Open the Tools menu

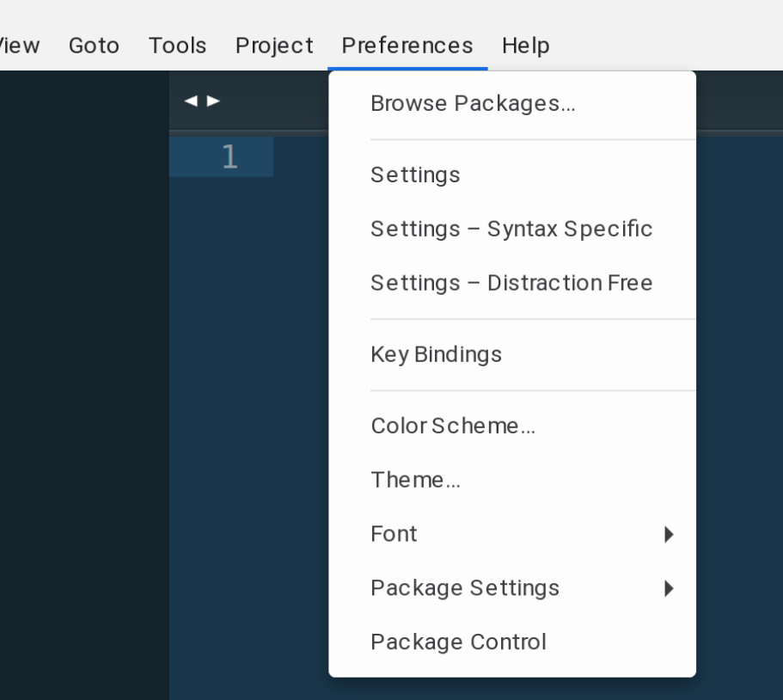(177, 45)
